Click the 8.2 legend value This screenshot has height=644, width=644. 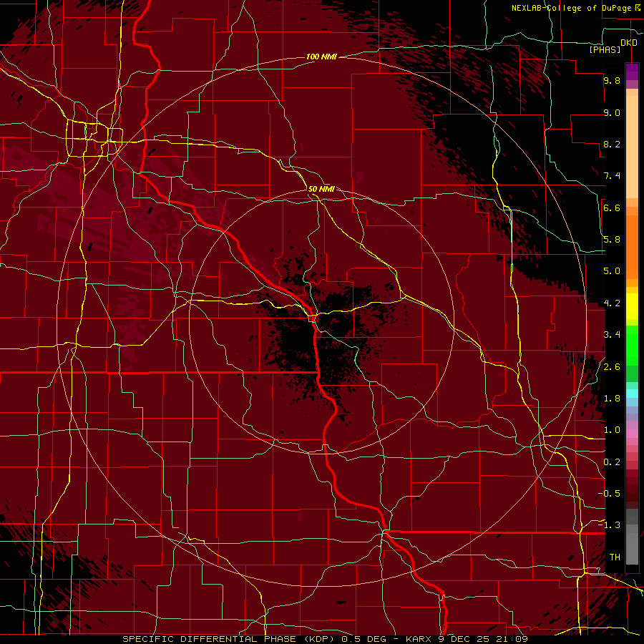612,145
